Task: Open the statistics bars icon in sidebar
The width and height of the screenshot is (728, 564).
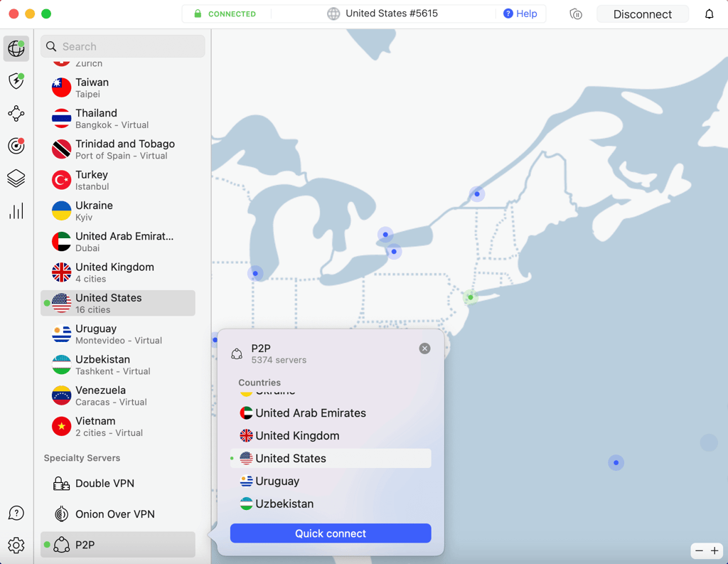Action: [x=16, y=211]
